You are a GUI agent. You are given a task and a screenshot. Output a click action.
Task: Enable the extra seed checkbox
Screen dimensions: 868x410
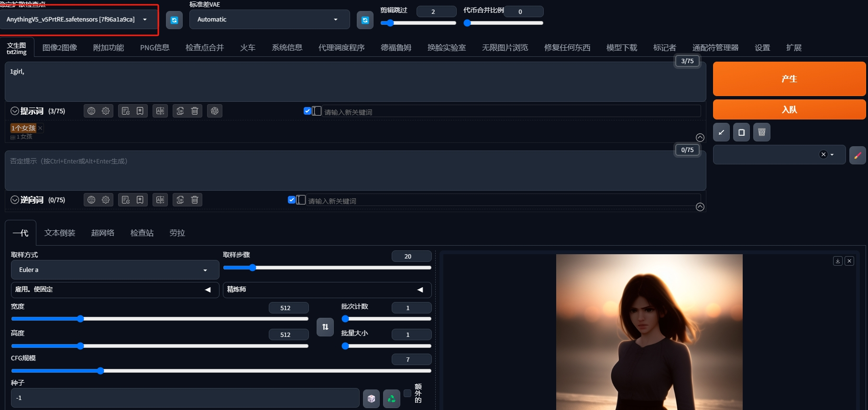coord(407,393)
